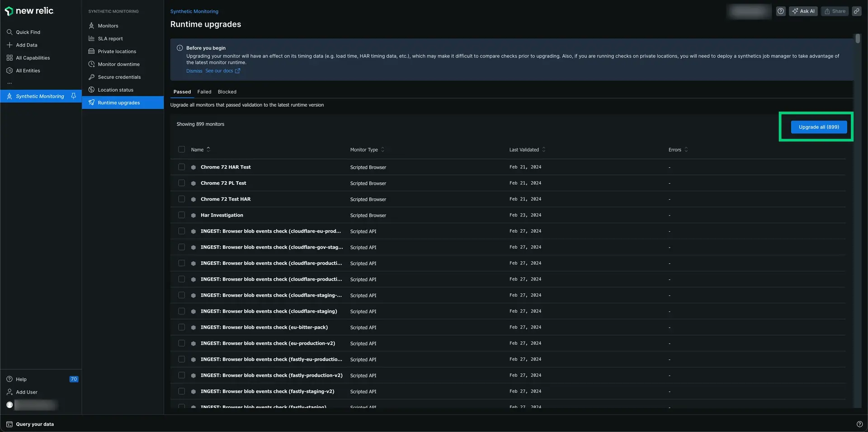Viewport: 868px width, 432px height.
Task: Toggle the select-all checkbox in table header
Action: point(181,150)
